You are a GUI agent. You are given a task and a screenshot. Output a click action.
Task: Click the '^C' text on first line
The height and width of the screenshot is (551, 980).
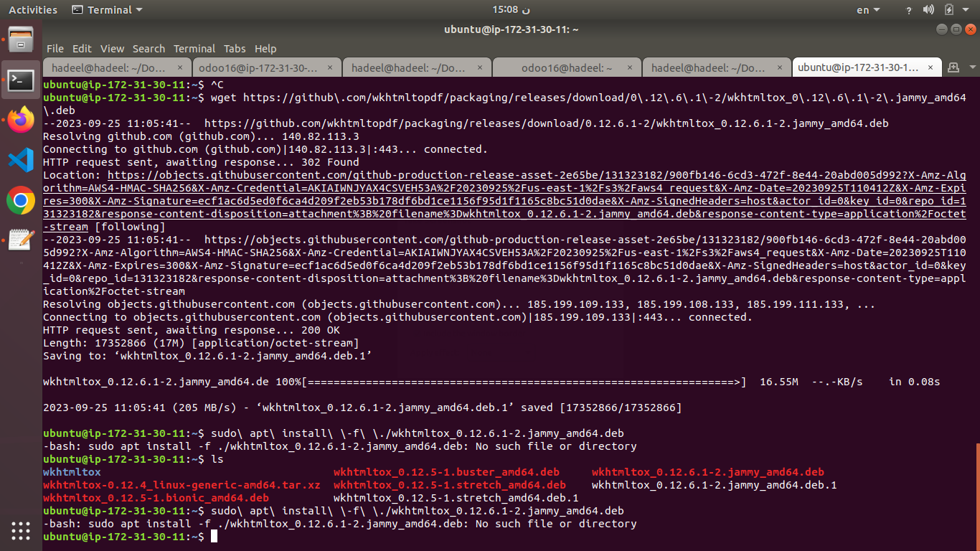click(217, 85)
